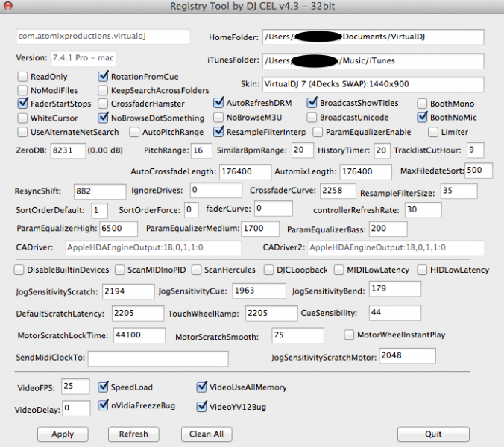Focus the IgnoreDrives field
The image size is (504, 447).
[x=216, y=190]
